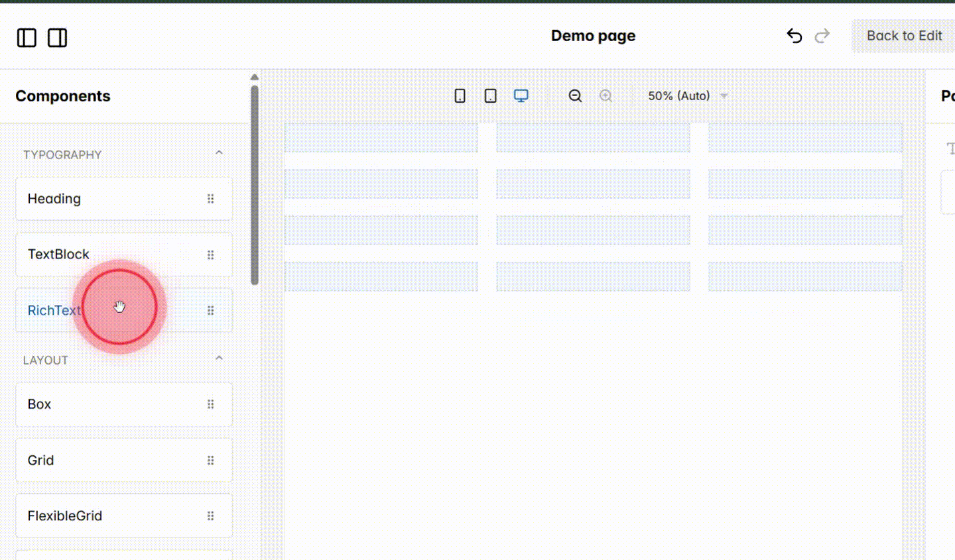This screenshot has height=560, width=955.
Task: Zoom out the canvas
Action: pos(575,95)
